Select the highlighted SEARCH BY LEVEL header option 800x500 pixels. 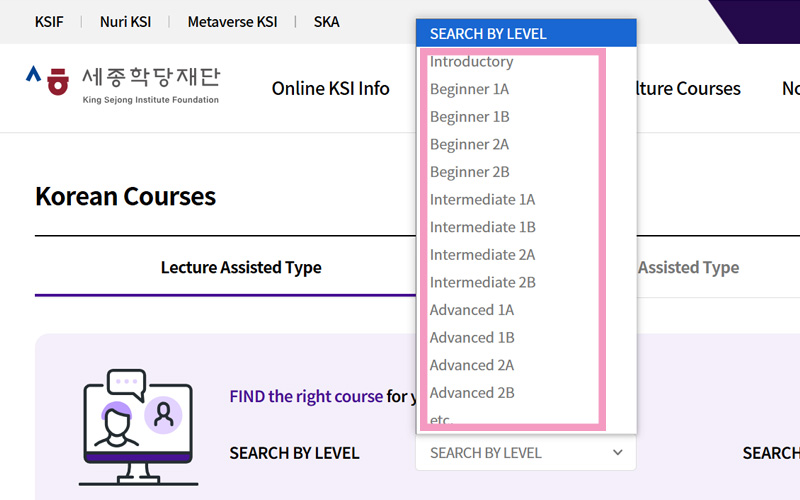[x=488, y=34]
